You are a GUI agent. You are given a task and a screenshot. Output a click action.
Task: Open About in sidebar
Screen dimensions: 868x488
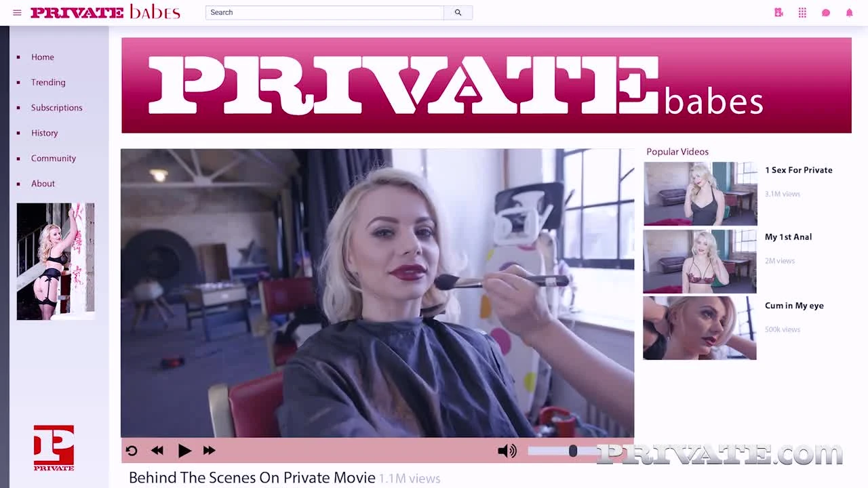[x=43, y=184]
